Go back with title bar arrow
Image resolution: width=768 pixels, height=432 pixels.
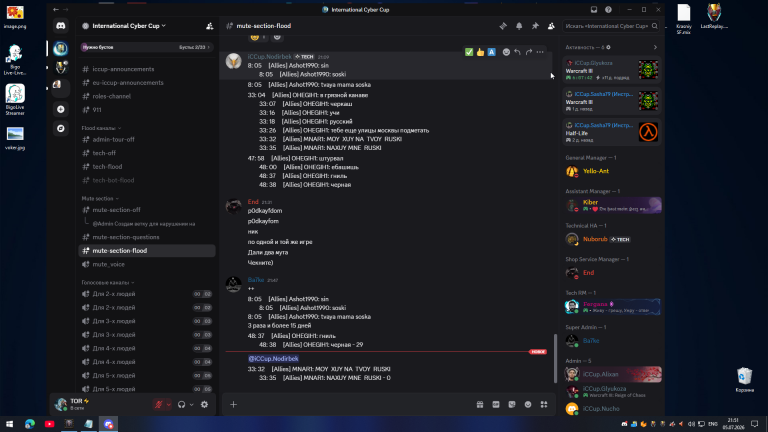point(56,9)
